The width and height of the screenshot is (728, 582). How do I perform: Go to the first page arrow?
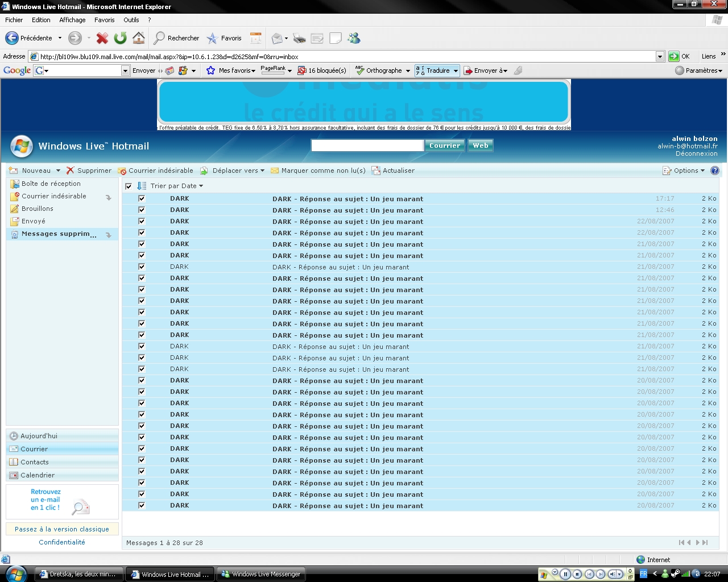[x=681, y=543]
